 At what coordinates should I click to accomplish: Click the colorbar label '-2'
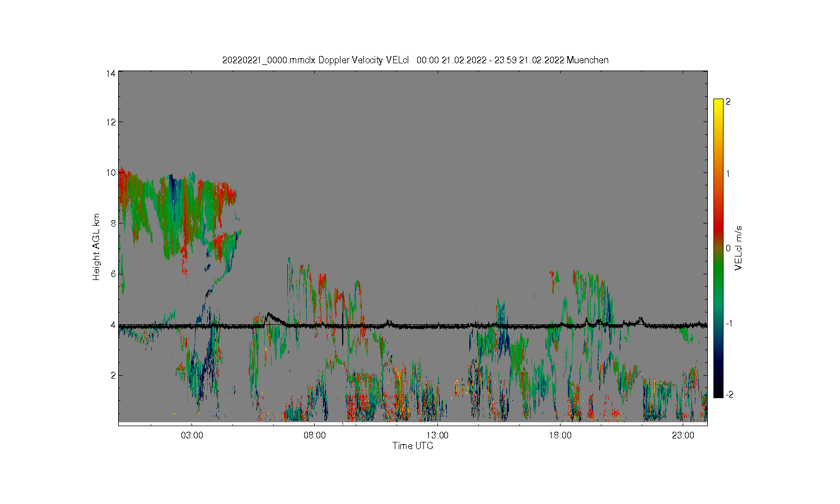tap(729, 395)
